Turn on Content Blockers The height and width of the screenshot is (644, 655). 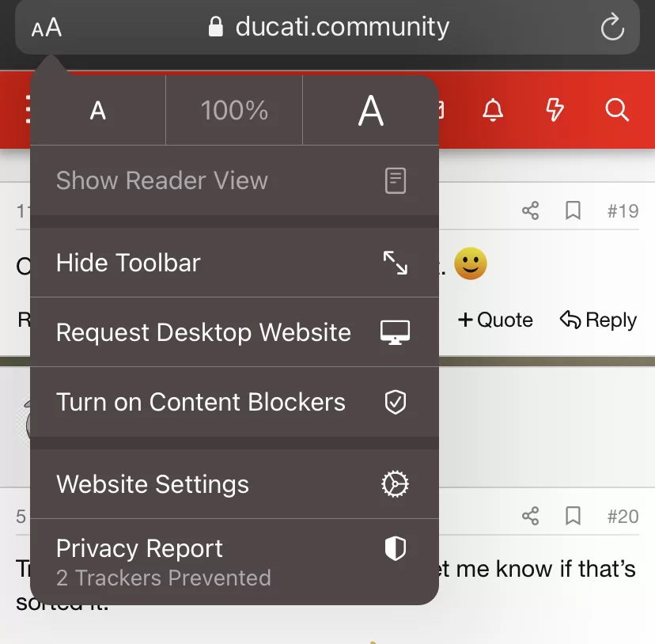pyautogui.click(x=234, y=402)
